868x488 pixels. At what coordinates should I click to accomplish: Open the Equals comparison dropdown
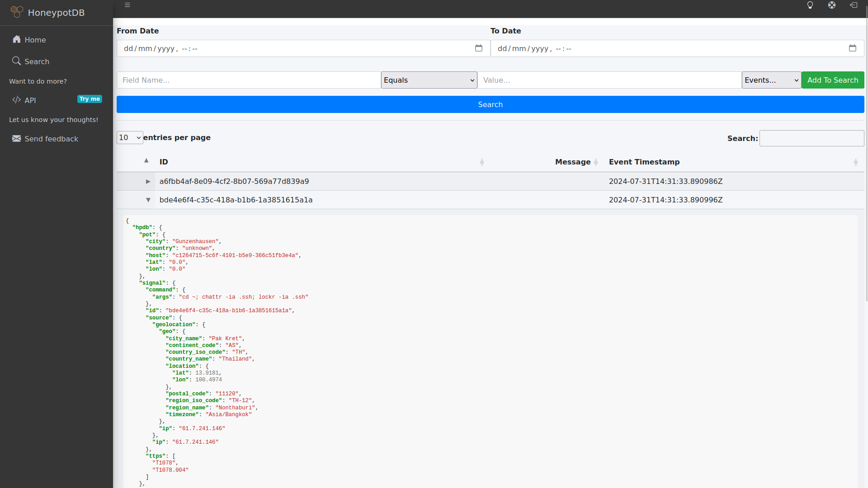click(429, 80)
